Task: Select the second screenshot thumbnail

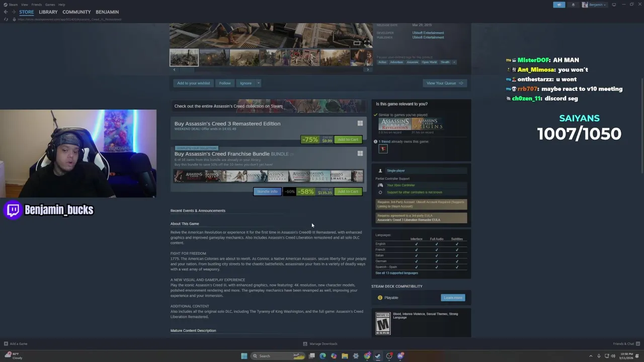Action: (x=214, y=57)
